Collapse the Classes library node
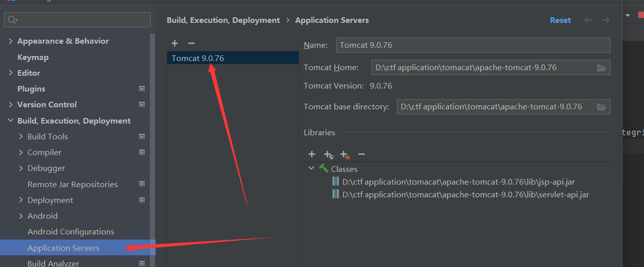The width and height of the screenshot is (644, 267). pyautogui.click(x=311, y=168)
